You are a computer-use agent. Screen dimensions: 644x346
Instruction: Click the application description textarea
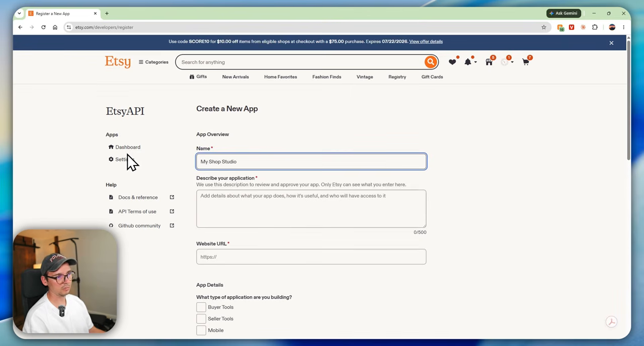pyautogui.click(x=311, y=209)
